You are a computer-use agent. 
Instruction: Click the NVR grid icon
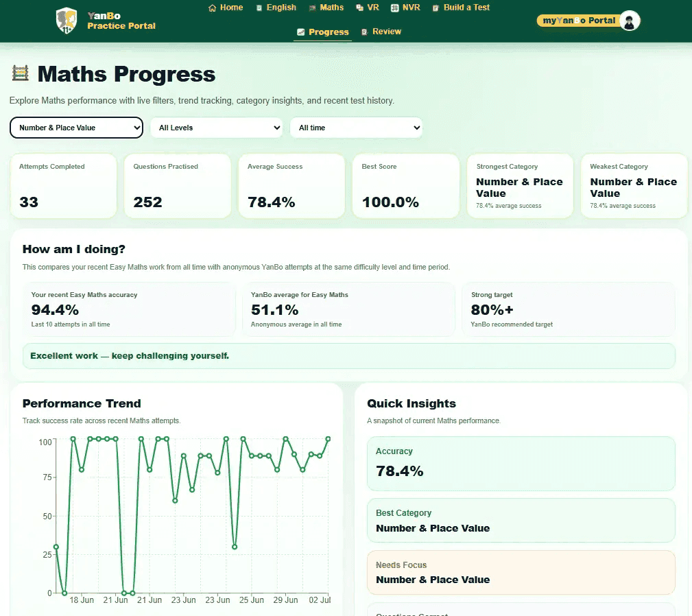pos(395,8)
